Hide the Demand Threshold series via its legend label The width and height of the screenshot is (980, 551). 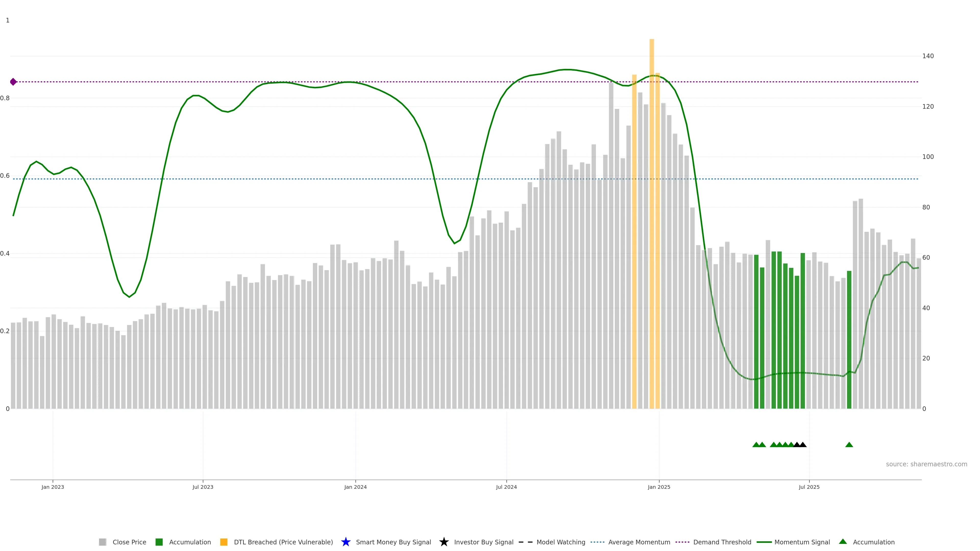point(722,542)
